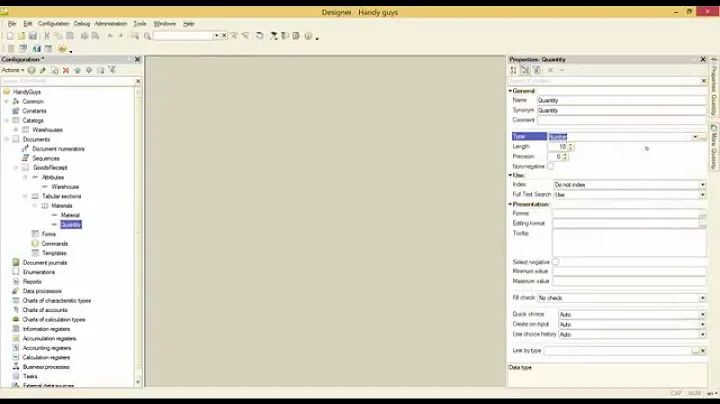The height and width of the screenshot is (404, 720).
Task: Open the Administration menu
Action: click(111, 23)
